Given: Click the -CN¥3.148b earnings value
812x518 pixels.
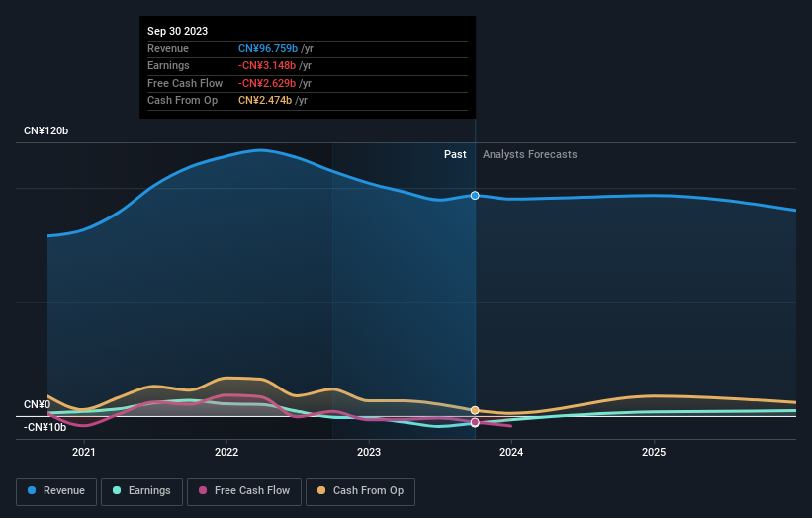Looking at the screenshot, I should (267, 65).
